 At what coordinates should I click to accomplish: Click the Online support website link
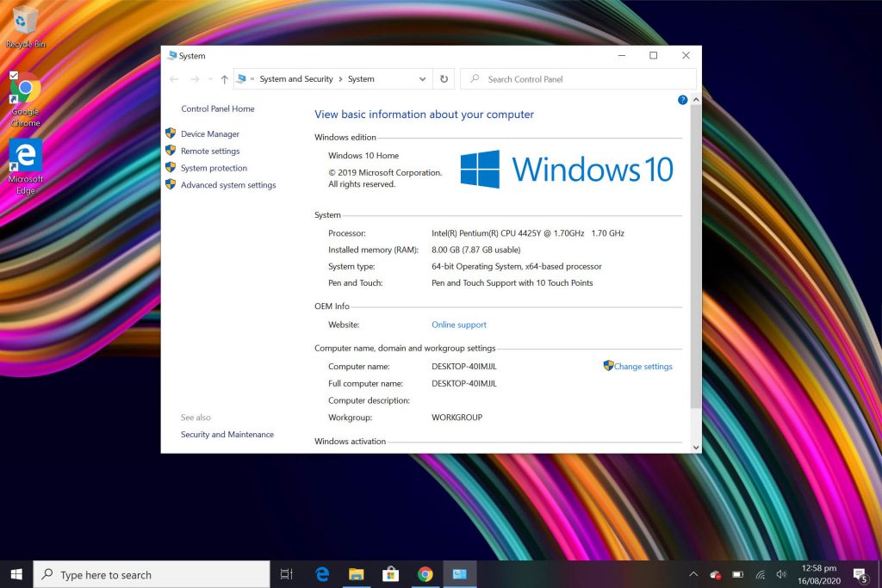click(x=459, y=325)
